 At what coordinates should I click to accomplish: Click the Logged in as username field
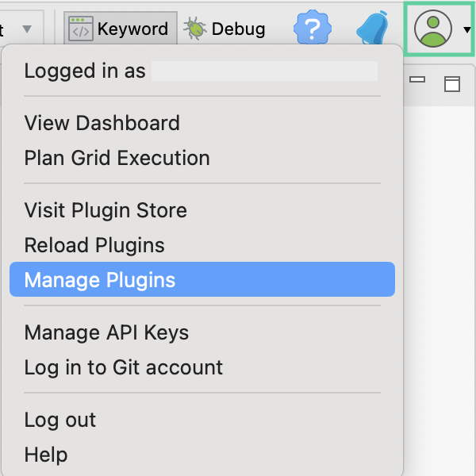[264, 71]
